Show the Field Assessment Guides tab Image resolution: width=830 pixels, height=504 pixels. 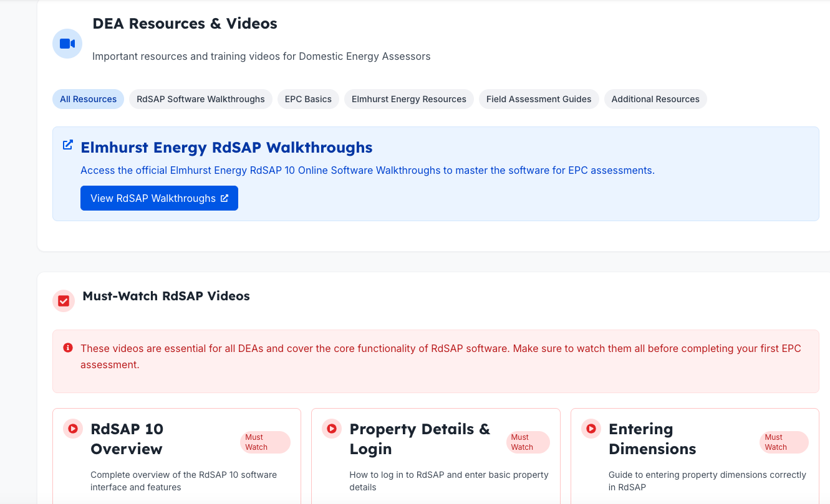click(539, 99)
